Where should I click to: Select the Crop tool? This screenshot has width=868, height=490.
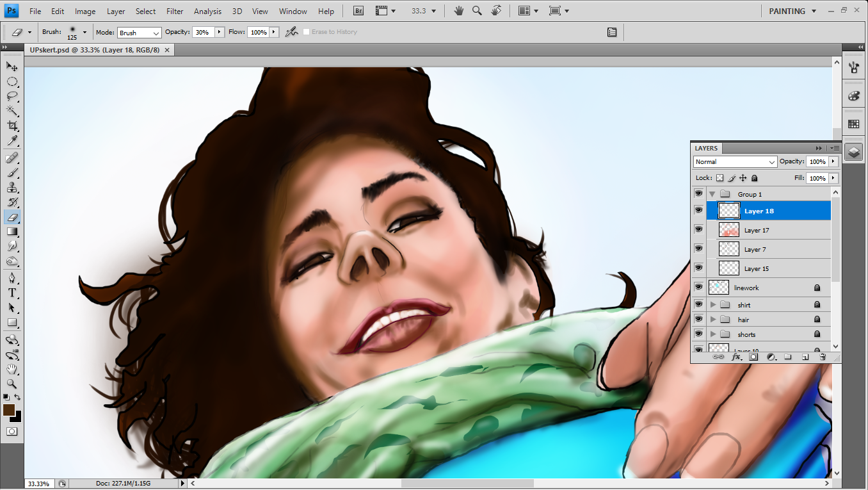pos(12,126)
